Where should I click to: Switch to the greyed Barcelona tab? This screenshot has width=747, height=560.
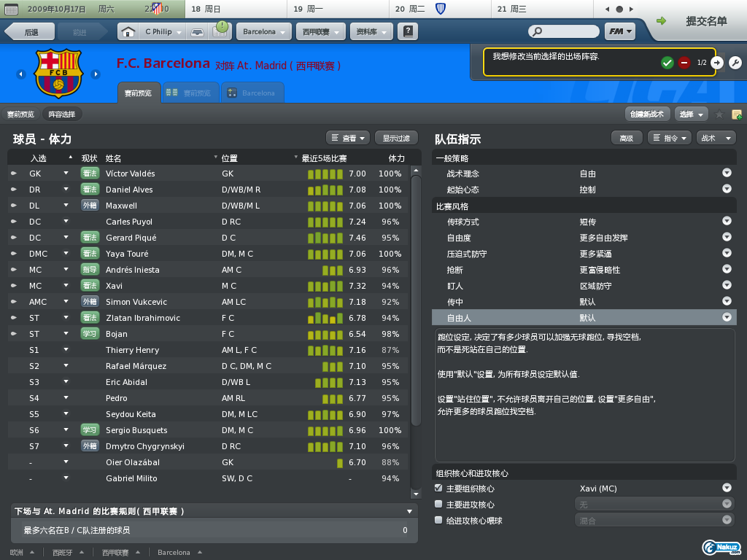point(252,93)
